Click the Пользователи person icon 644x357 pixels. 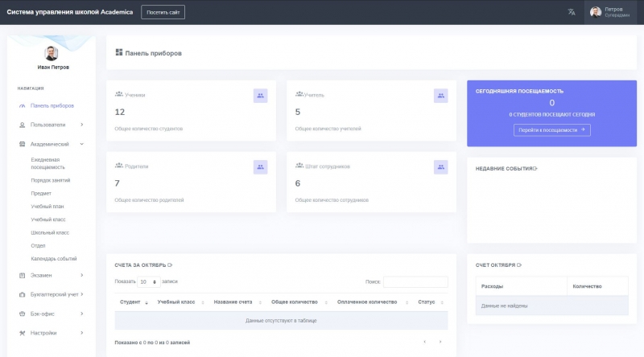tap(23, 125)
